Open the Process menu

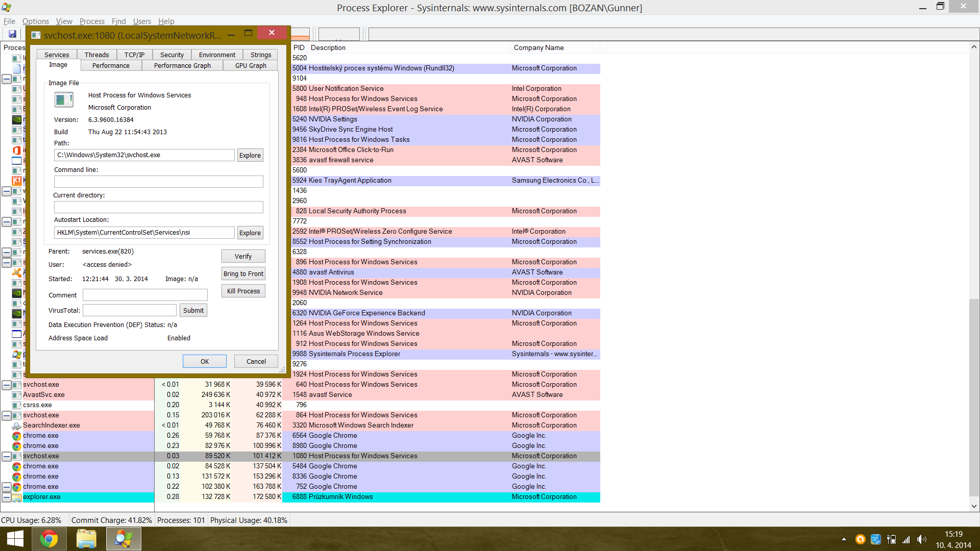(92, 21)
